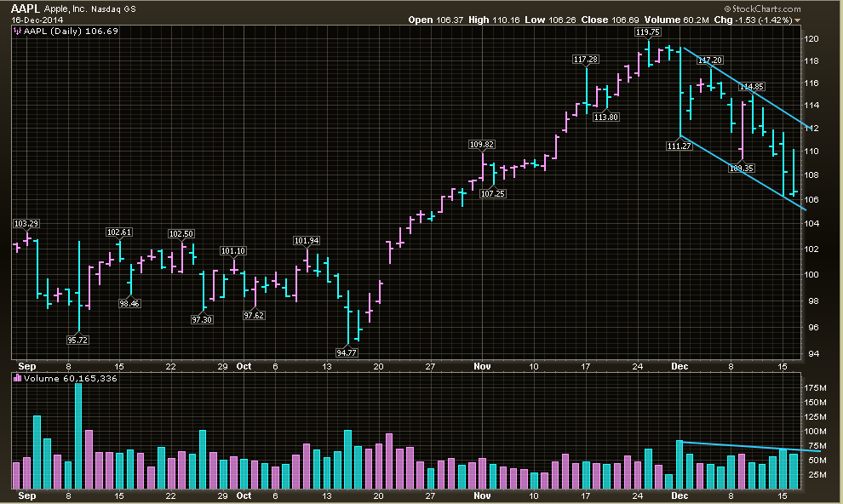
Task: Click the 117.20 price label
Action: (x=710, y=60)
